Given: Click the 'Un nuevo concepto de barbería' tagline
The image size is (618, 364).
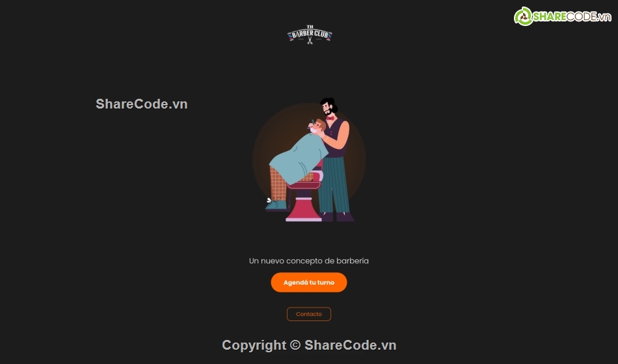Looking at the screenshot, I should tap(309, 261).
